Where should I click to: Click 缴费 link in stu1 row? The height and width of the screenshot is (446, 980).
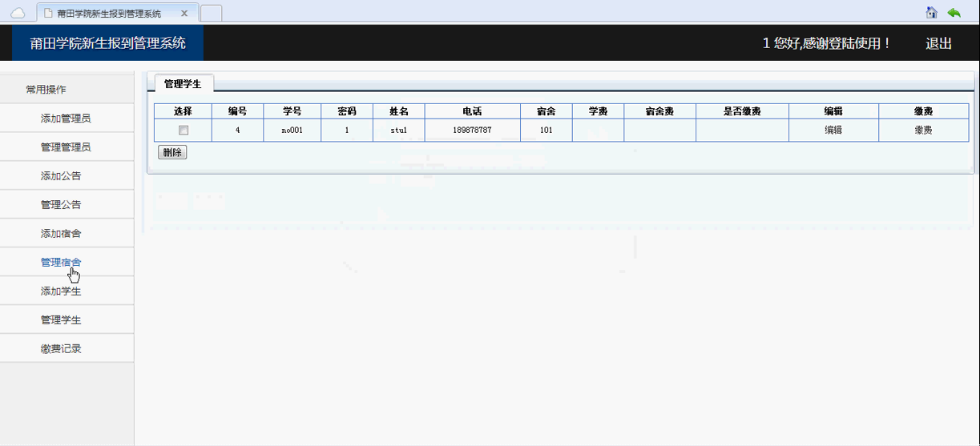tap(923, 130)
